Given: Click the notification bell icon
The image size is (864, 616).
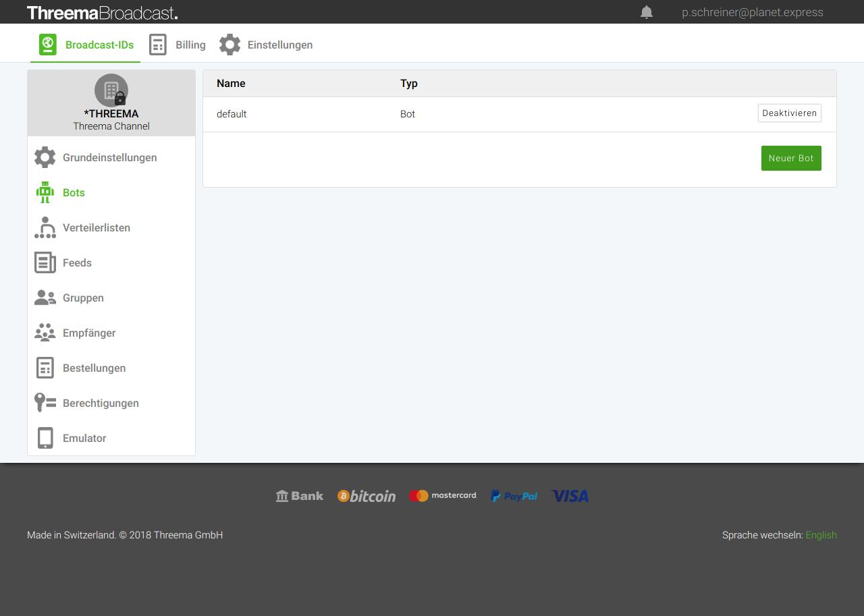Looking at the screenshot, I should coord(647,12).
